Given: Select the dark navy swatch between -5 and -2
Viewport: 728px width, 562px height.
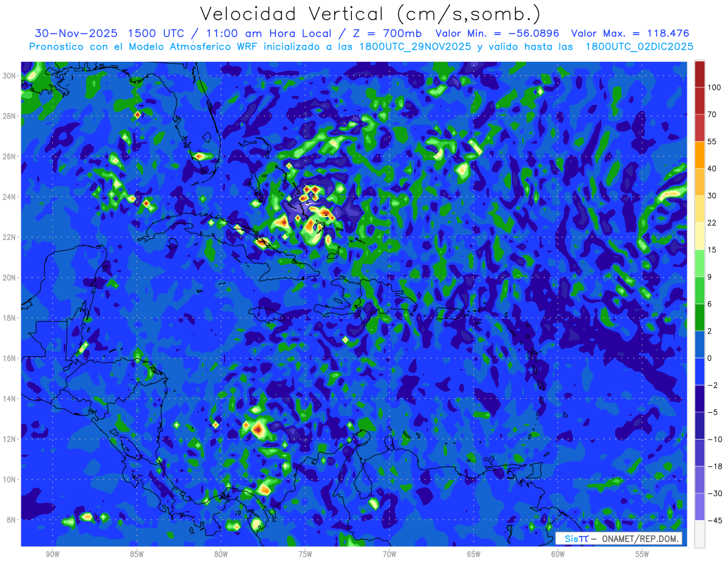Looking at the screenshot, I should [x=699, y=399].
